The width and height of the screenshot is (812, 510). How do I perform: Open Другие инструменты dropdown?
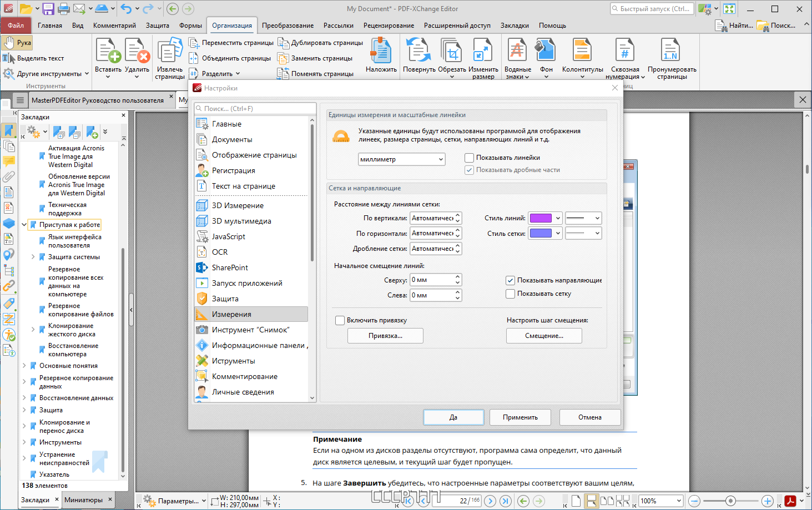pyautogui.click(x=46, y=74)
